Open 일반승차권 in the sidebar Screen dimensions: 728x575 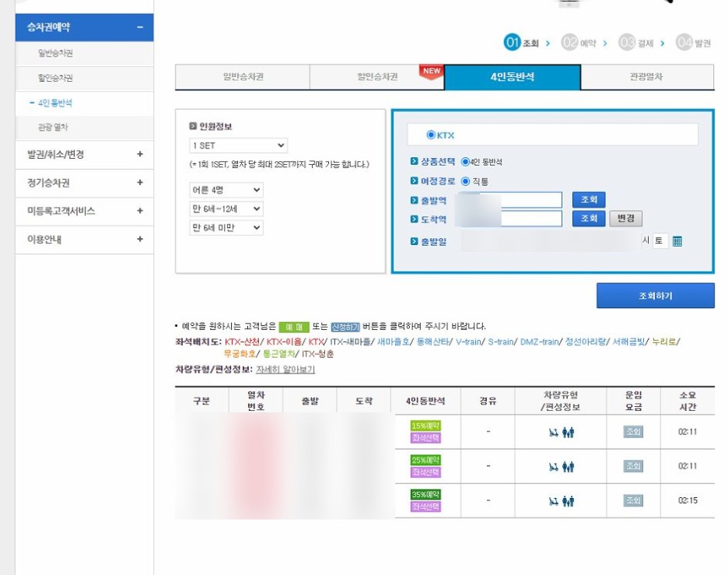pos(55,53)
